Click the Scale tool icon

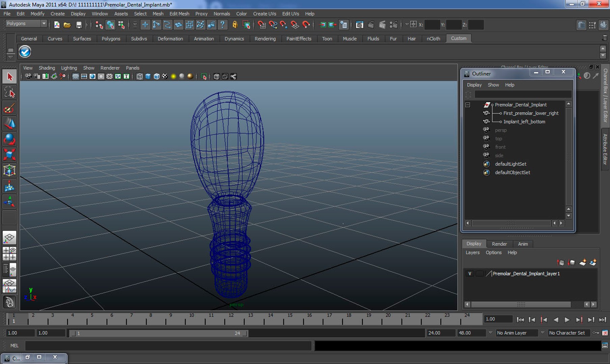pyautogui.click(x=9, y=155)
